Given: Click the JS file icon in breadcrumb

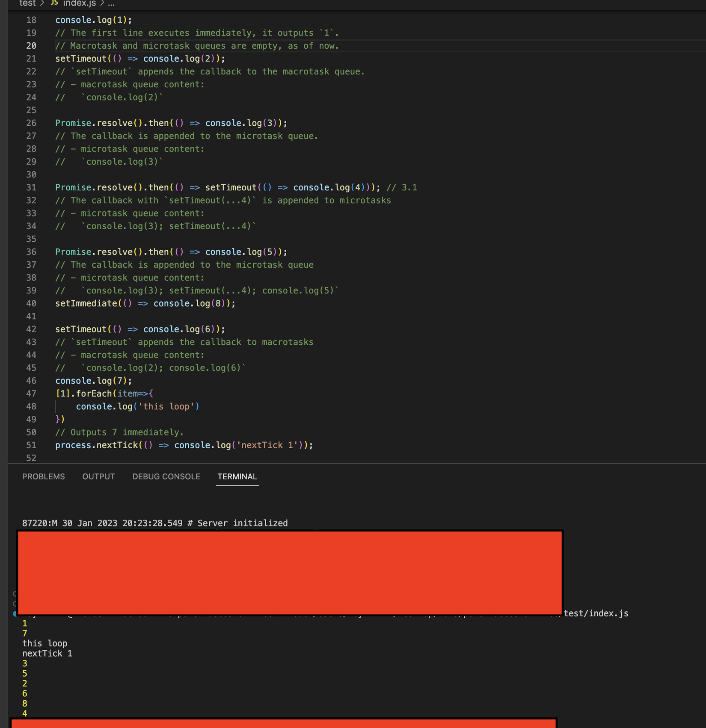Looking at the screenshot, I should [54, 3].
